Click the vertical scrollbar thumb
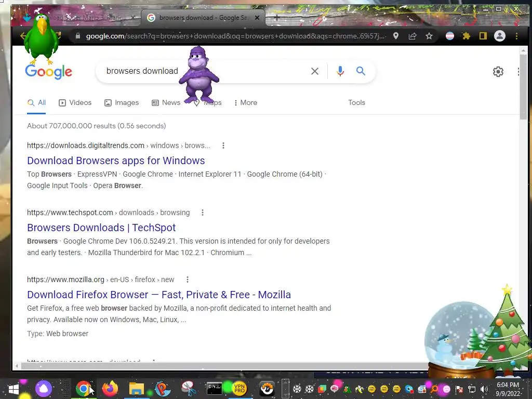Screen dimensions: 532x399 pyautogui.click(x=523, y=87)
